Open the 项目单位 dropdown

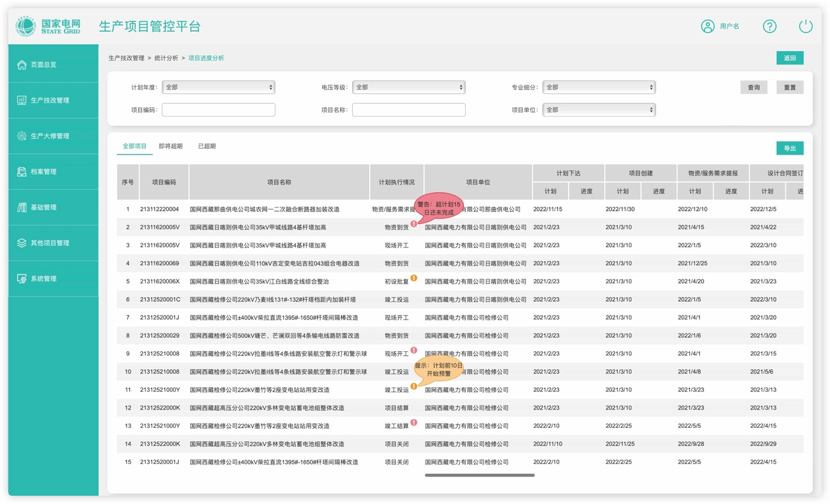pos(599,110)
